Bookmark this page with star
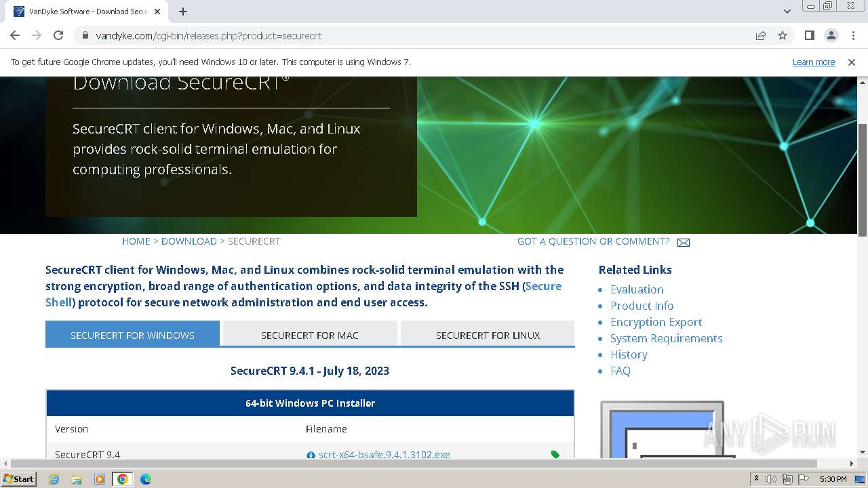868x488 pixels. (x=783, y=35)
